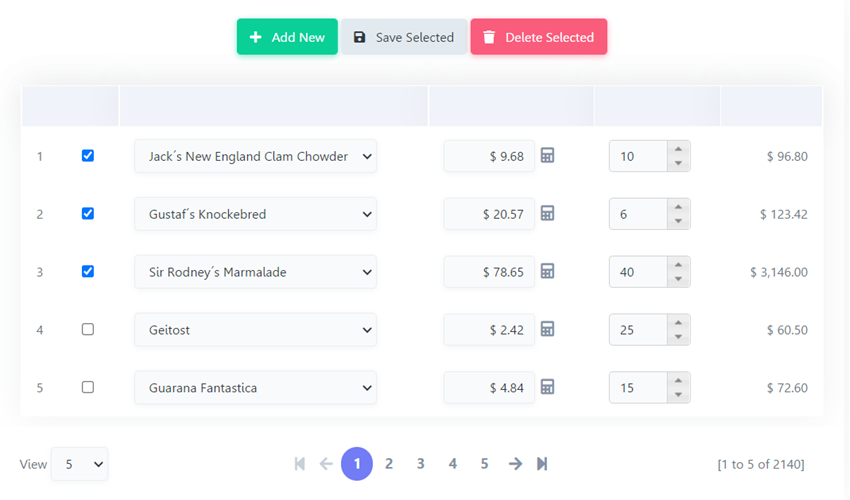Open the Sir Rodney's Marmalade product dropdown
Image resolution: width=850 pixels, height=500 pixels.
point(255,272)
